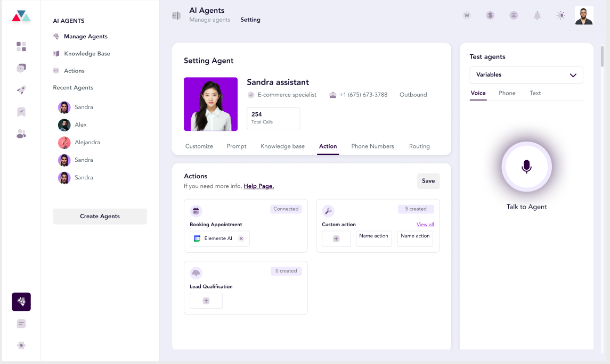Viewport: 610px width, 364px height.
Task: Expand the Variables dropdown
Action: click(526, 75)
